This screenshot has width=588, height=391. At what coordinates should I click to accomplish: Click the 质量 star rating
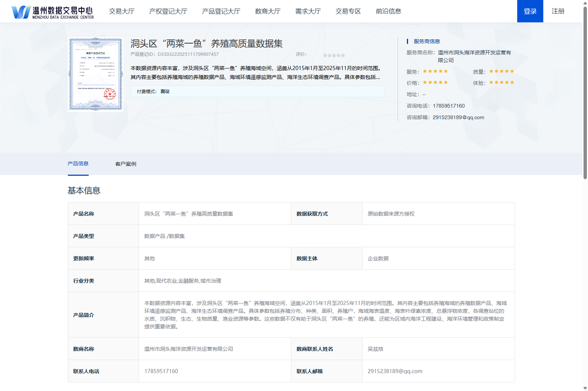point(502,71)
